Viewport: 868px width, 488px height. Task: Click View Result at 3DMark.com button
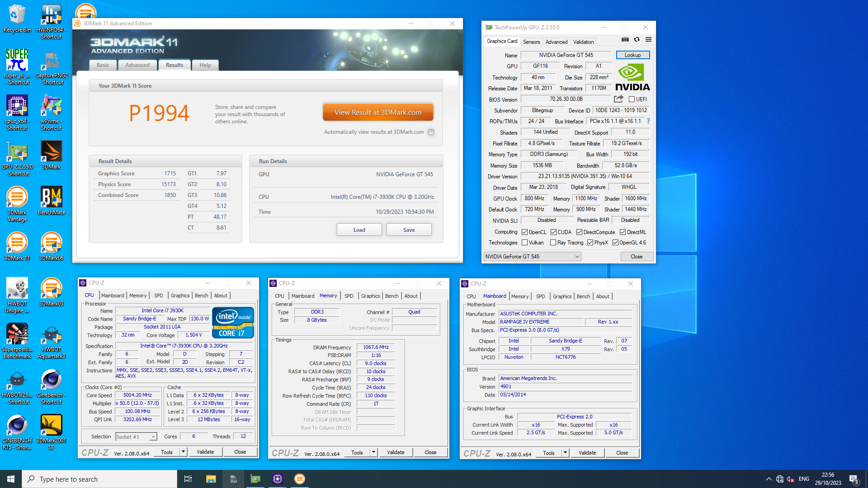coord(378,112)
